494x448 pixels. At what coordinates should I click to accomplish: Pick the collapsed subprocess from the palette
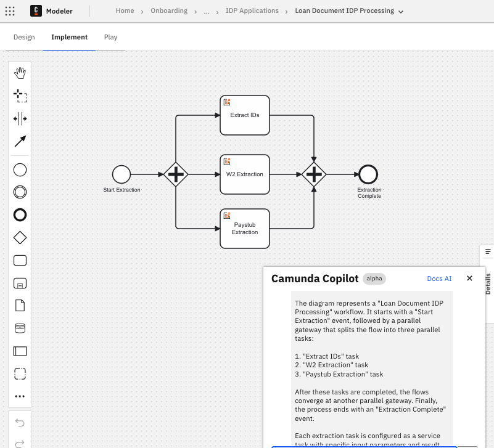point(20,283)
